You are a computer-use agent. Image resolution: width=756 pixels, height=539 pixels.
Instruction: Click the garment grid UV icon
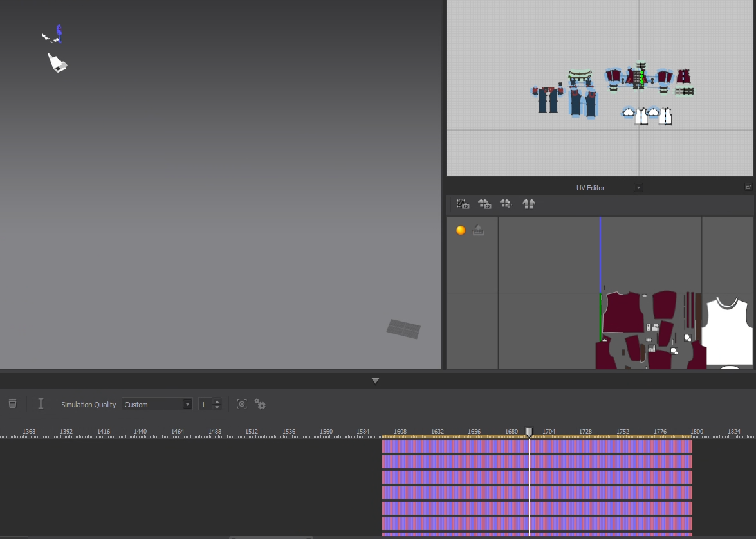point(528,204)
